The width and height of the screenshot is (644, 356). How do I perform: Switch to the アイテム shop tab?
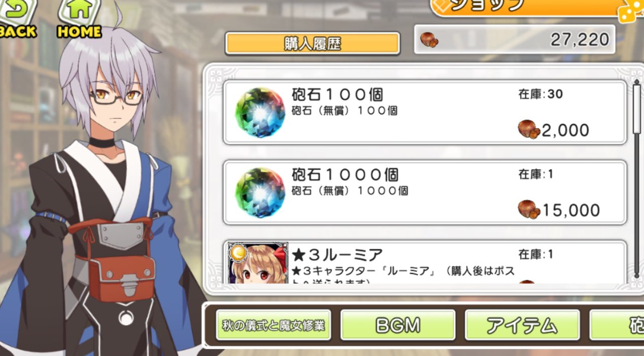(x=522, y=325)
